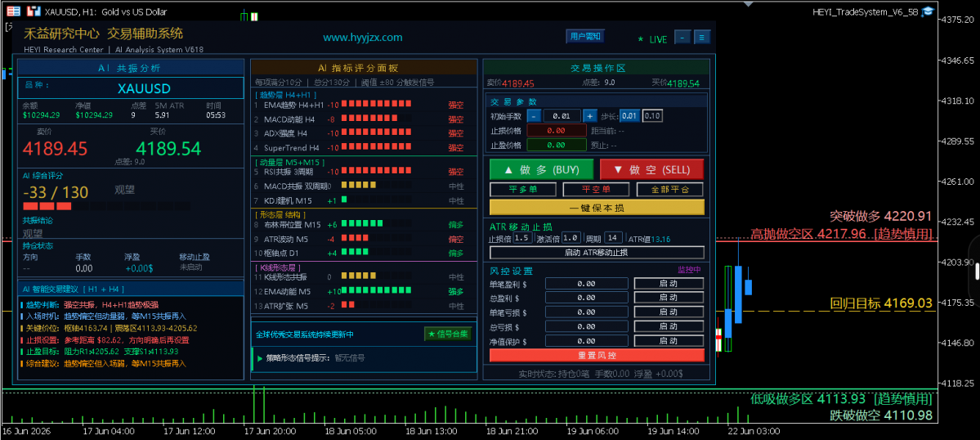Click the 跌破做空 4110.98 chart label
Image resolution: width=980 pixels, height=440 pixels.
tap(880, 415)
